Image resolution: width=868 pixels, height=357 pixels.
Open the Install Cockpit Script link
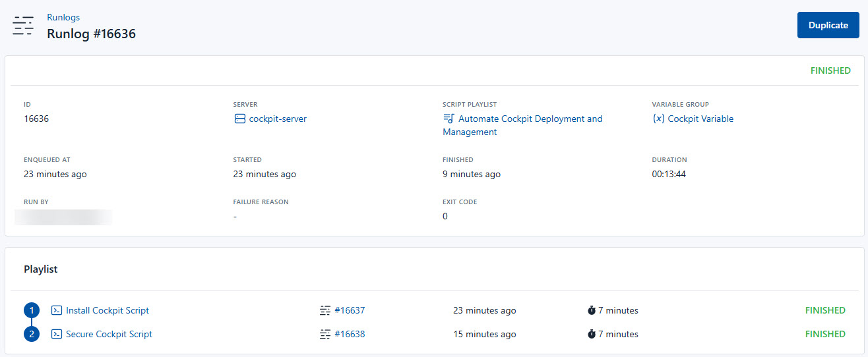[x=108, y=310]
